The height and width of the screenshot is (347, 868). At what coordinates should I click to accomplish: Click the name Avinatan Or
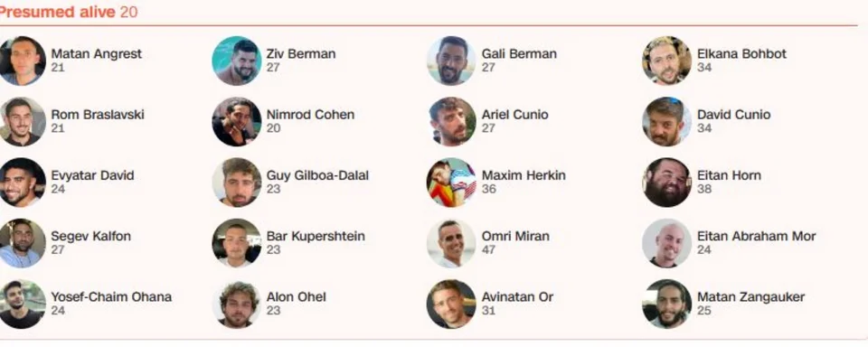517,297
